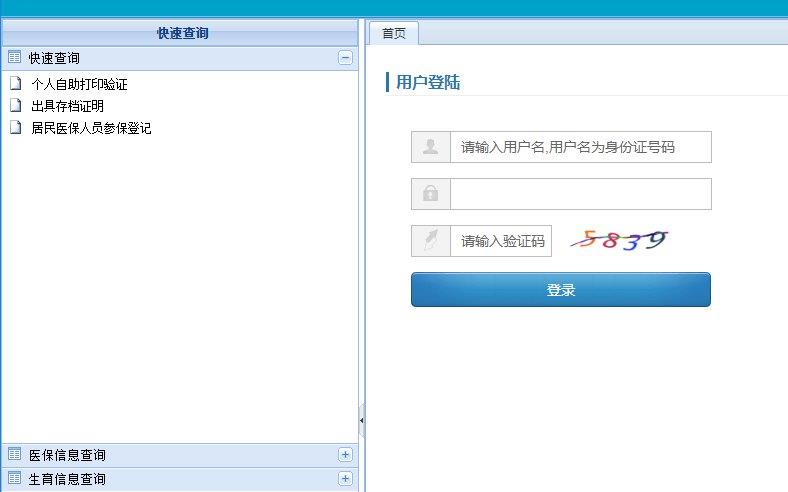Collapse the 快速查询 section with minus button
788x492 pixels.
(345, 58)
